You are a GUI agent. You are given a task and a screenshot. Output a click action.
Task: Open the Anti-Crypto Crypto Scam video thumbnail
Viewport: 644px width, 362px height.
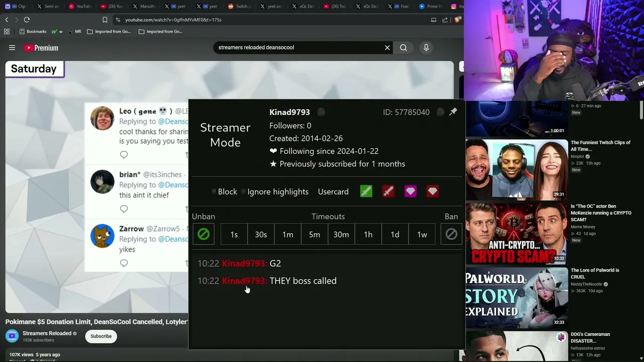pos(516,233)
